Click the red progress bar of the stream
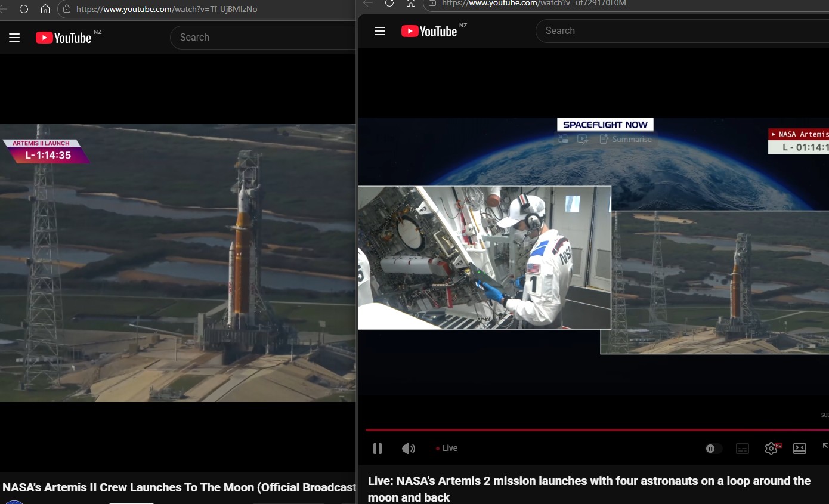This screenshot has width=829, height=504. [596, 429]
